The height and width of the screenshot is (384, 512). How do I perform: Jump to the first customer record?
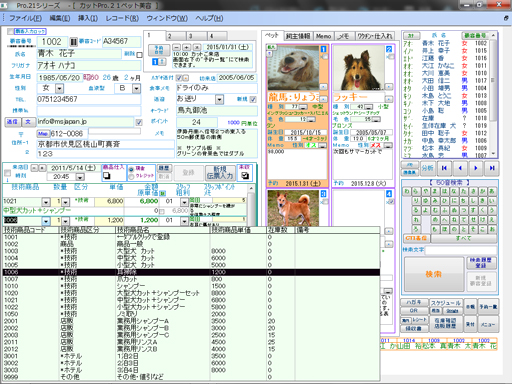coord(444,168)
